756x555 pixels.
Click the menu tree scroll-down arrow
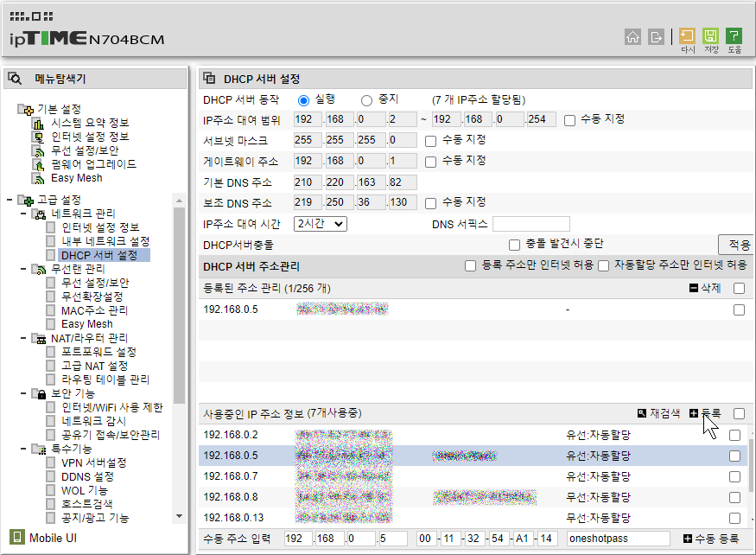(x=179, y=516)
